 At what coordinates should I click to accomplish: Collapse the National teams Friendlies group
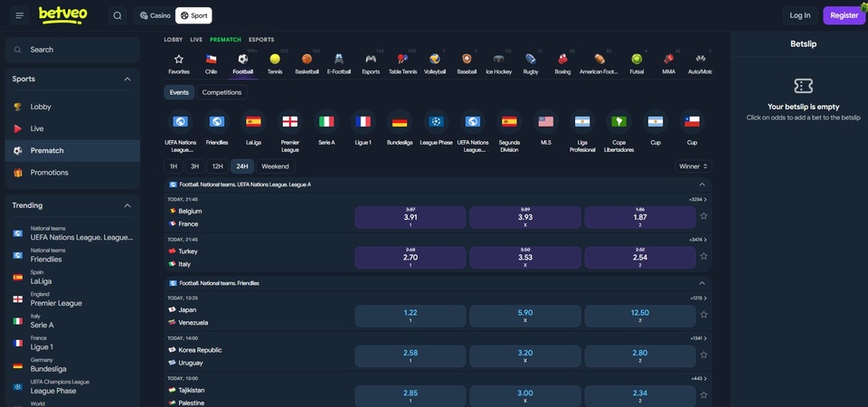[x=702, y=283]
